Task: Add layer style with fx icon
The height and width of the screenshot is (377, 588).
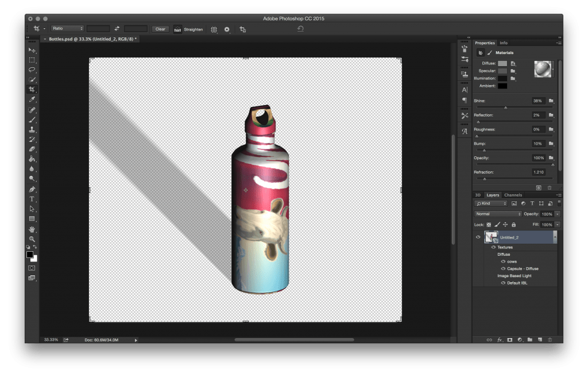Action: click(500, 340)
